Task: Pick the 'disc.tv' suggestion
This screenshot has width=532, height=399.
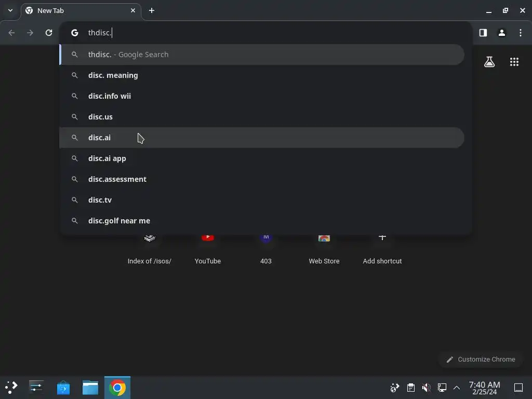Action: (262, 200)
